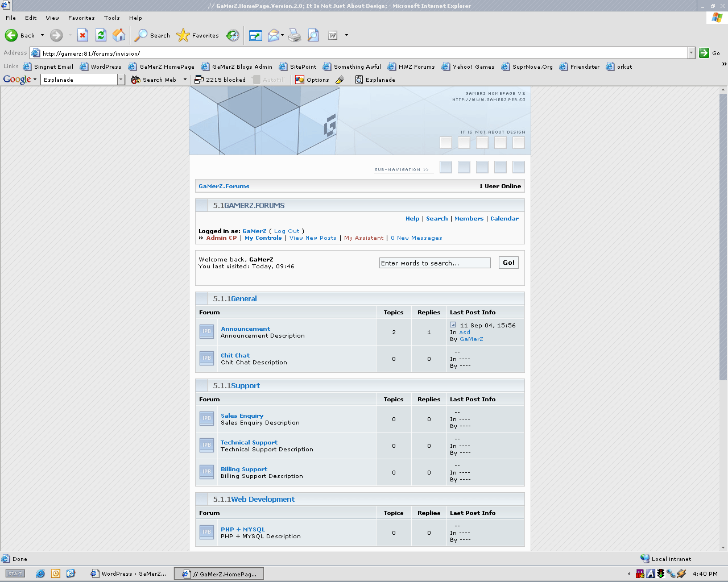The height and width of the screenshot is (582, 728).
Task: Click the Stop loading toolbar icon
Action: 82,35
